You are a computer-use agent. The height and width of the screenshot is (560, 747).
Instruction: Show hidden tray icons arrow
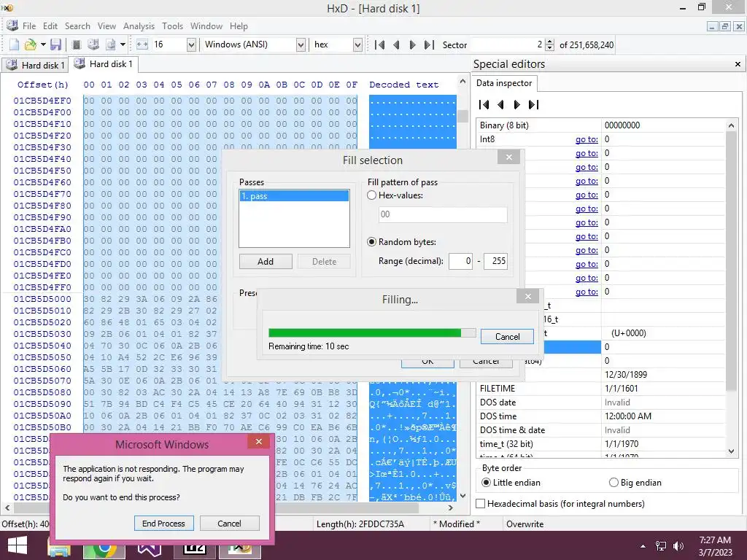pyautogui.click(x=643, y=546)
